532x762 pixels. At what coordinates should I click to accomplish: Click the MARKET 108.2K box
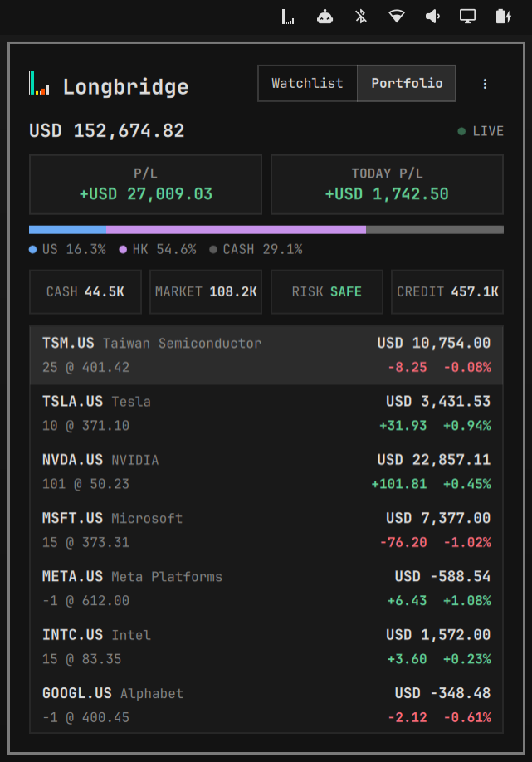pyautogui.click(x=206, y=291)
